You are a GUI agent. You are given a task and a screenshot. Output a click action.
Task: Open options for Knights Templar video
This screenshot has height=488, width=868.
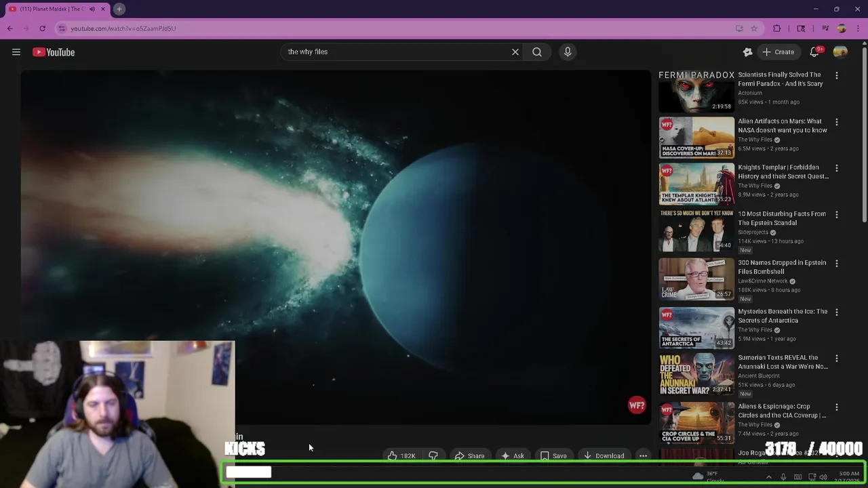click(x=837, y=168)
